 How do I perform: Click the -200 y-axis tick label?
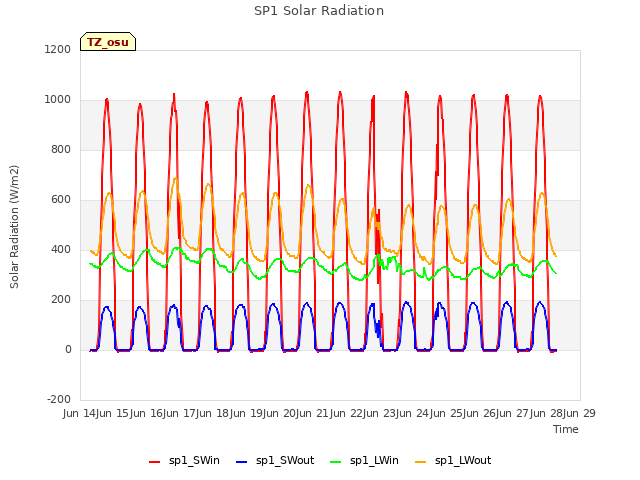click(59, 399)
